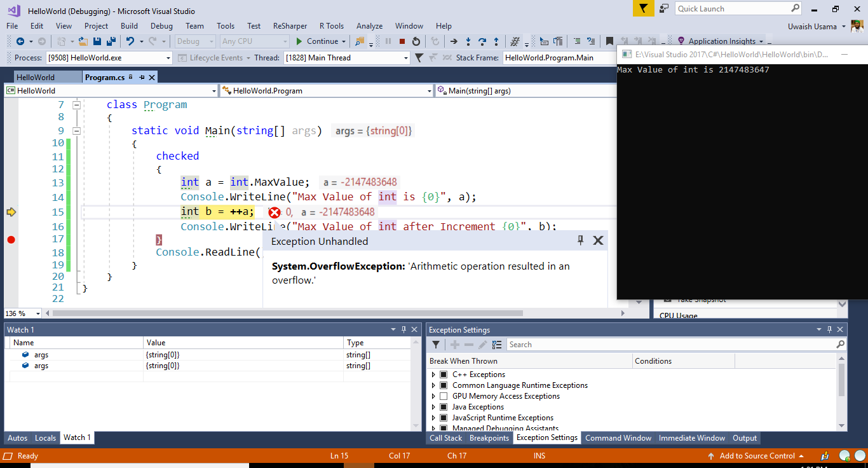This screenshot has width=868, height=468.
Task: Click inside the Exception Settings search field
Action: coord(674,344)
